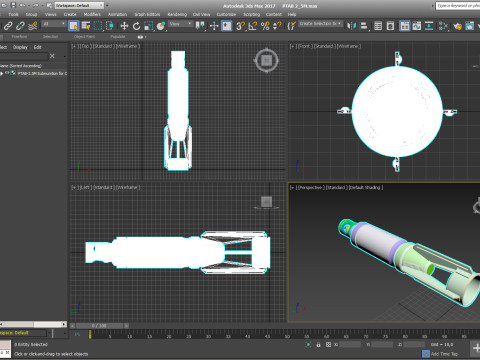Click Edit Named Selection Sets icon
This screenshot has width=480, height=360.
click(291, 26)
